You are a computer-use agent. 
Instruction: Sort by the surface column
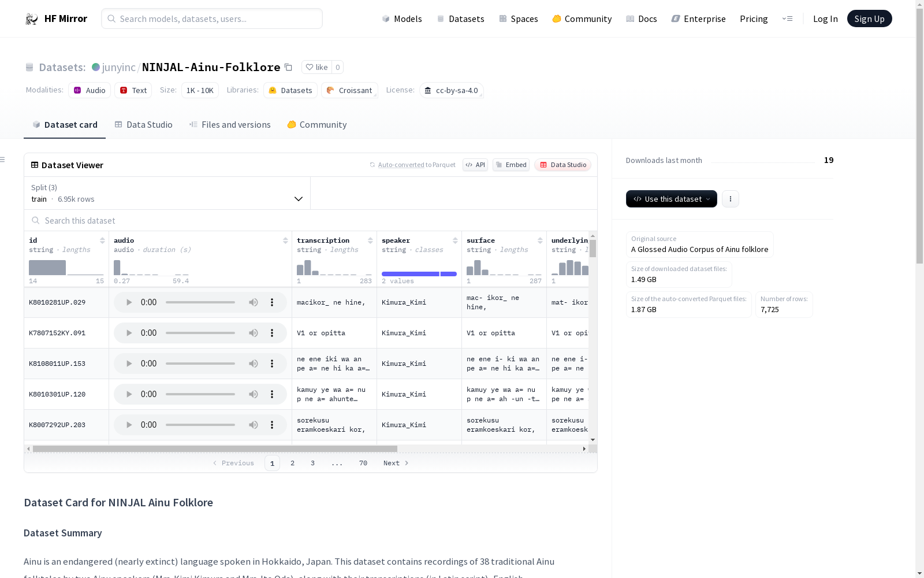pos(540,240)
